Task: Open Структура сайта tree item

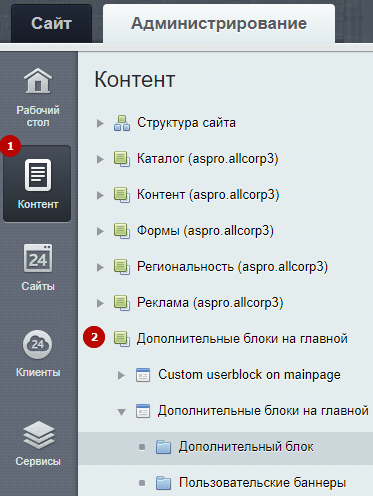Action: coord(186,123)
